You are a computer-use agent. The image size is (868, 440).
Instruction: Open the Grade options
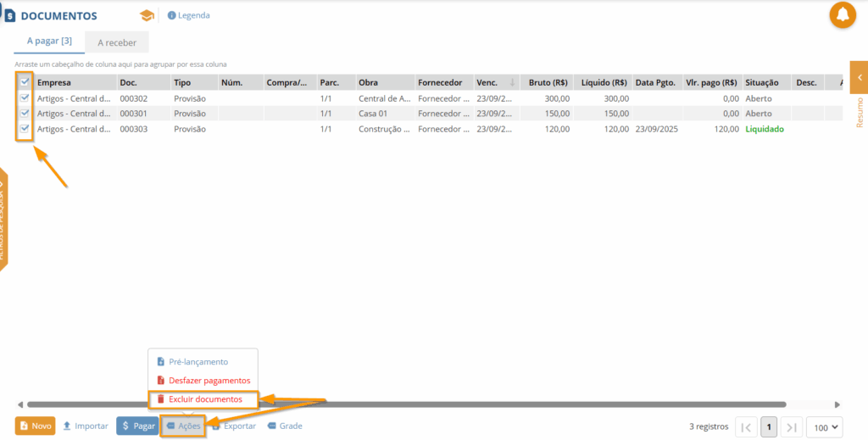click(x=285, y=426)
